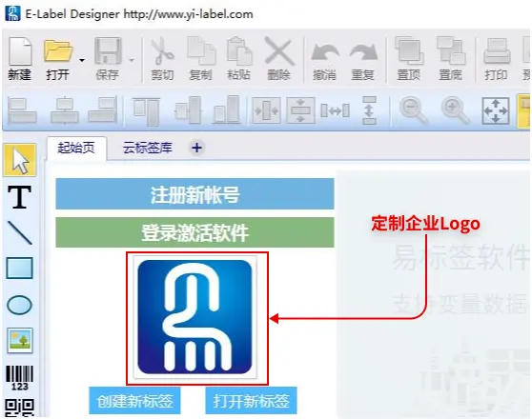Image resolution: width=532 pixels, height=419 pixels.
Task: Select the Barcode tool
Action: point(20,378)
